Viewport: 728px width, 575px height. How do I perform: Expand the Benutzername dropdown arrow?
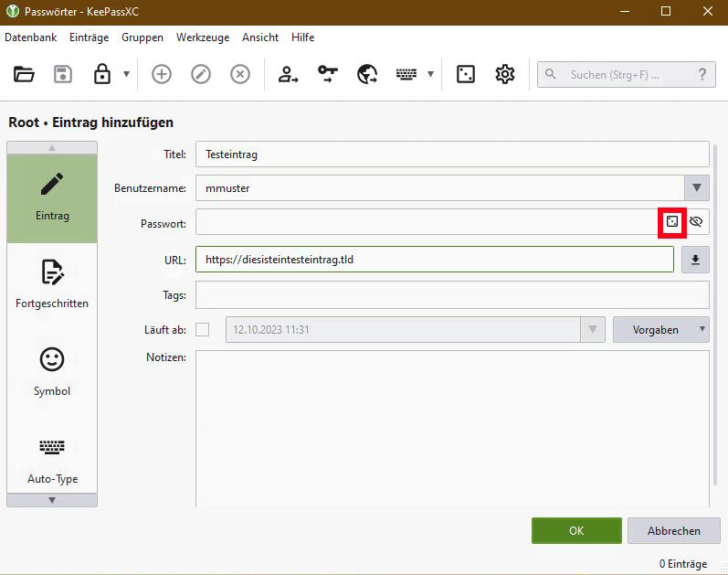696,188
